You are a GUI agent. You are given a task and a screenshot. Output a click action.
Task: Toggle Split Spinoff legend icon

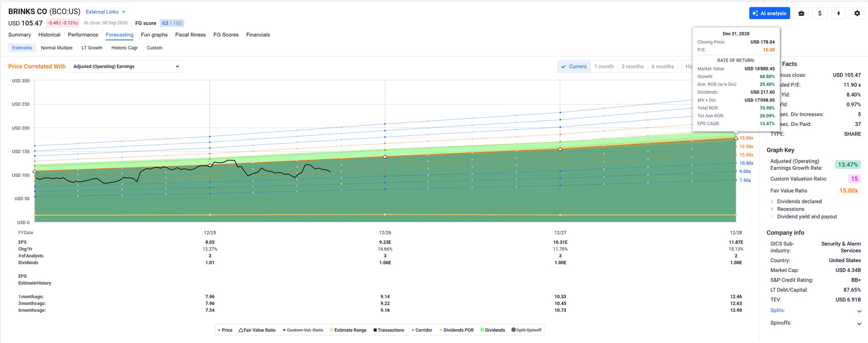tap(514, 330)
